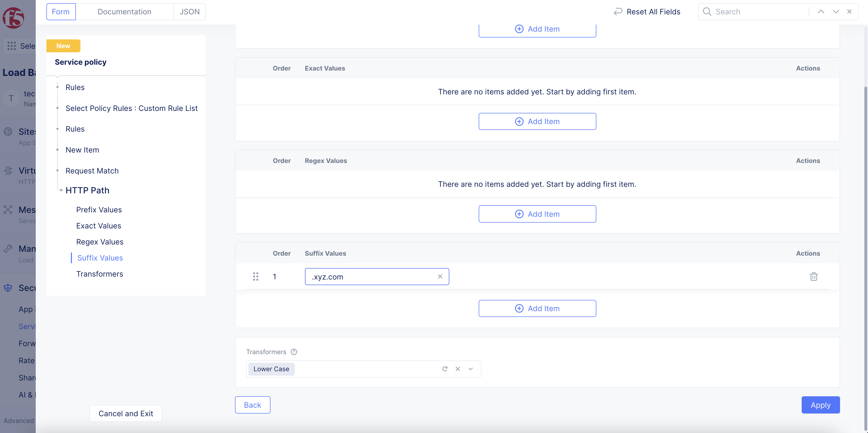Go to previous search result arrow
868x433 pixels.
pyautogui.click(x=821, y=12)
